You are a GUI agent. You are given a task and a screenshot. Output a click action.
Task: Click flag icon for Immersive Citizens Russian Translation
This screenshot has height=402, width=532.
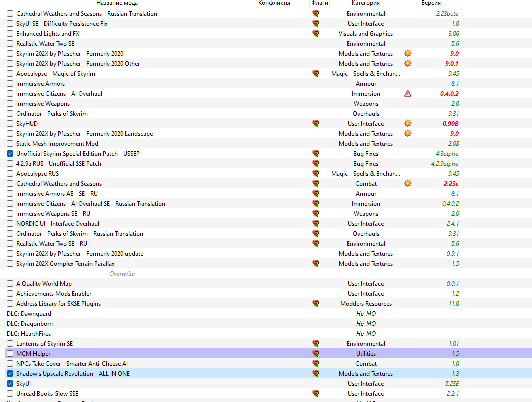pos(316,204)
